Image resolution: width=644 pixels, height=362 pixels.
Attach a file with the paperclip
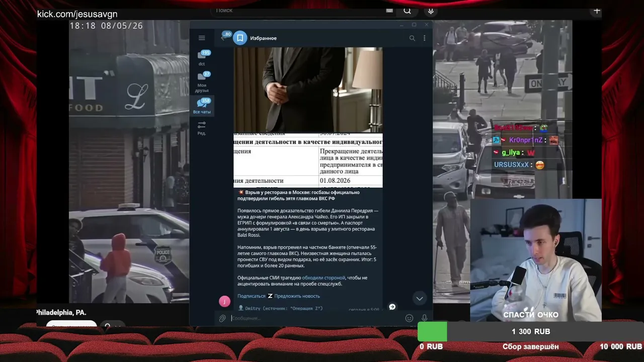pos(222,318)
